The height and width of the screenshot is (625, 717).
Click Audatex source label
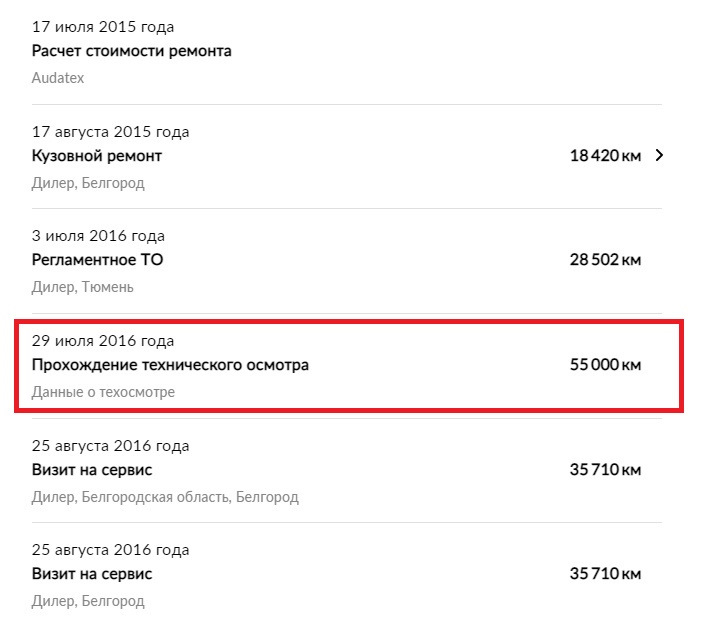coord(58,78)
